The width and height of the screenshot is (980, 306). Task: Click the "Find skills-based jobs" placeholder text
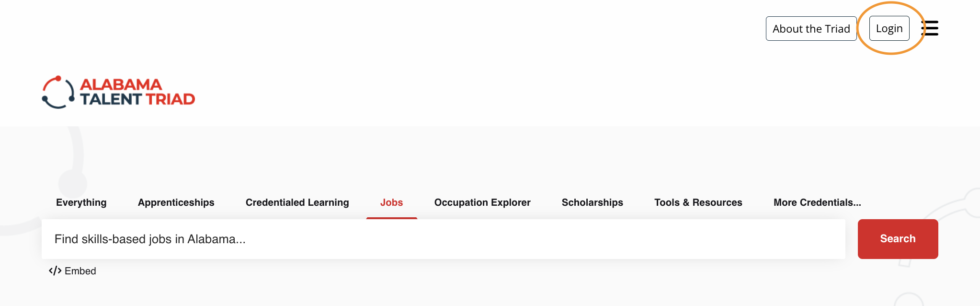pyautogui.click(x=150, y=239)
